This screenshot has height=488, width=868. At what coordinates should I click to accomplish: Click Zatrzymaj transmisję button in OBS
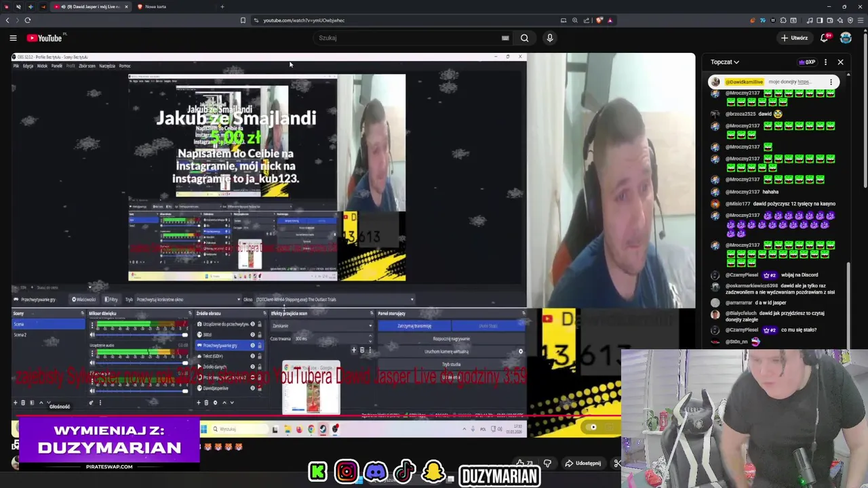click(414, 326)
